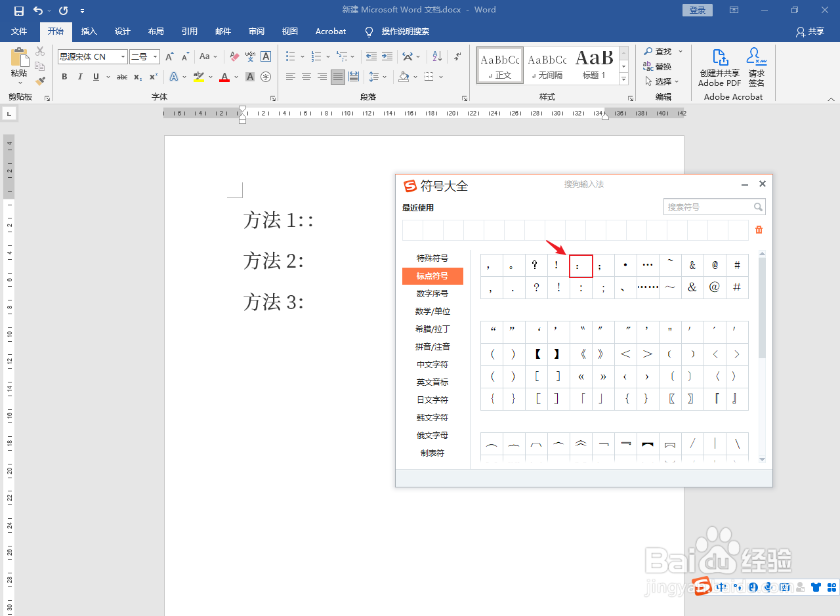Enable strikethrough formatting
840x616 pixels.
point(122,77)
